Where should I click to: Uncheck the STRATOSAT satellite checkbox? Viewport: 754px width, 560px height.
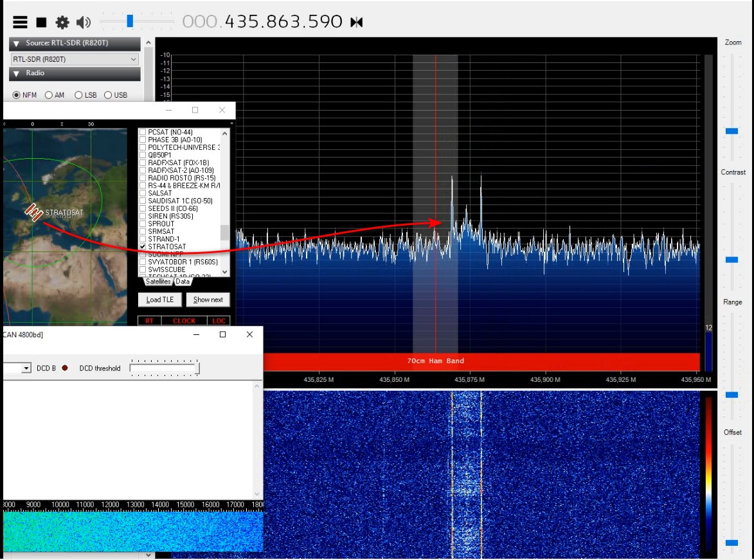[x=143, y=247]
